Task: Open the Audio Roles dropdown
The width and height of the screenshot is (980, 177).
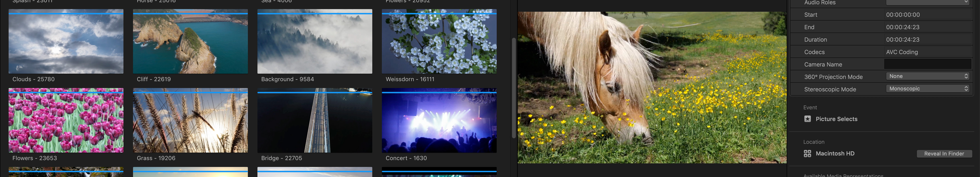Action: point(927,3)
